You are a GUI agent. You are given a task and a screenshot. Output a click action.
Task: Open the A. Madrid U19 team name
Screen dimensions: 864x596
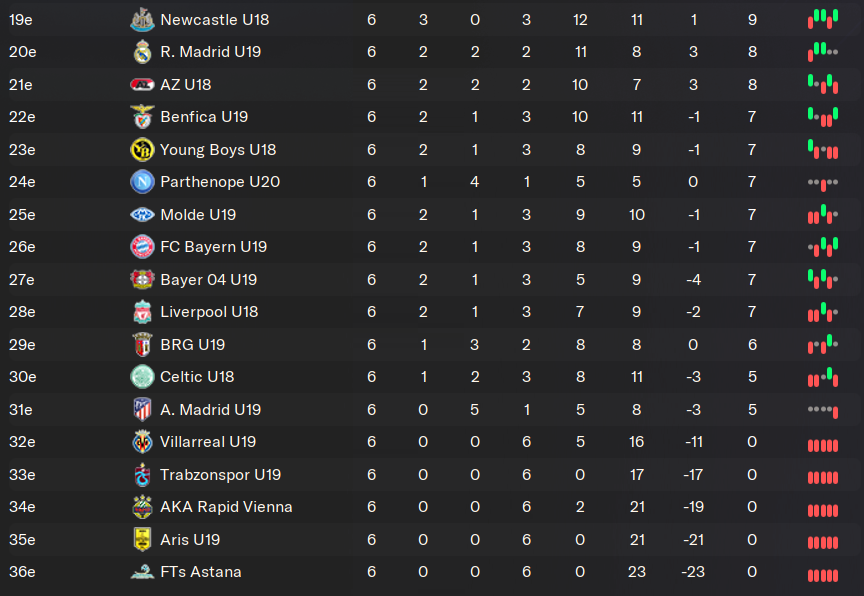[x=210, y=410]
